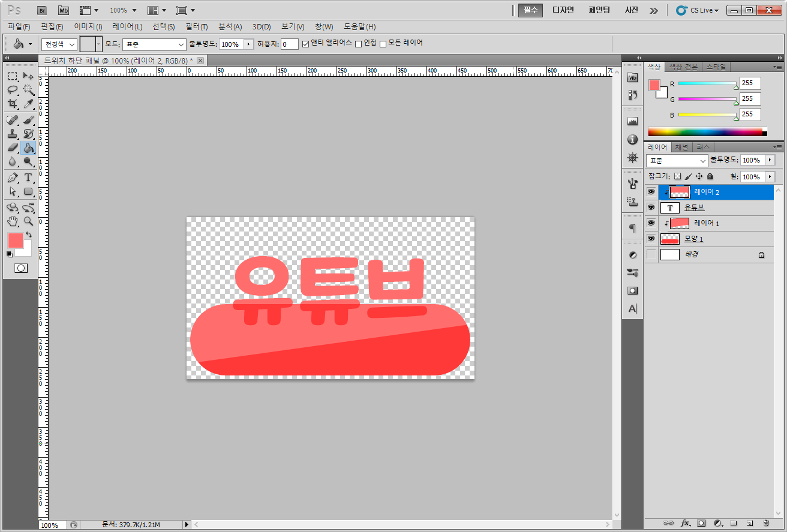
Task: Add a layer mask
Action: coord(701,523)
